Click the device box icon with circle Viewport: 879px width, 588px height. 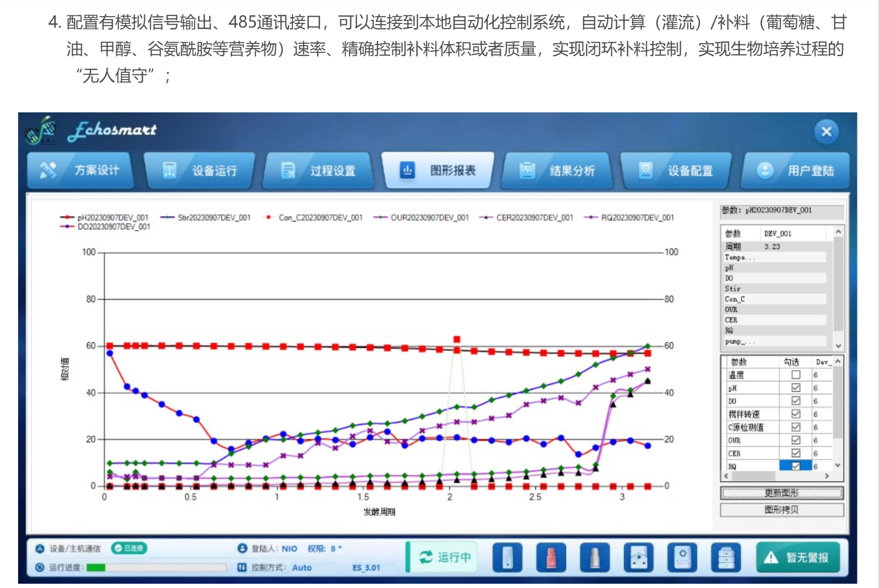click(682, 557)
